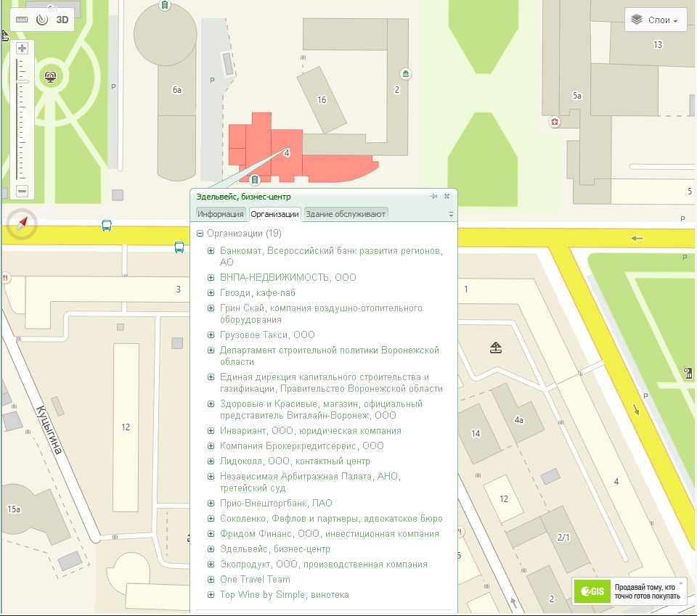Select the Организации tab
The image size is (697, 616).
click(274, 214)
